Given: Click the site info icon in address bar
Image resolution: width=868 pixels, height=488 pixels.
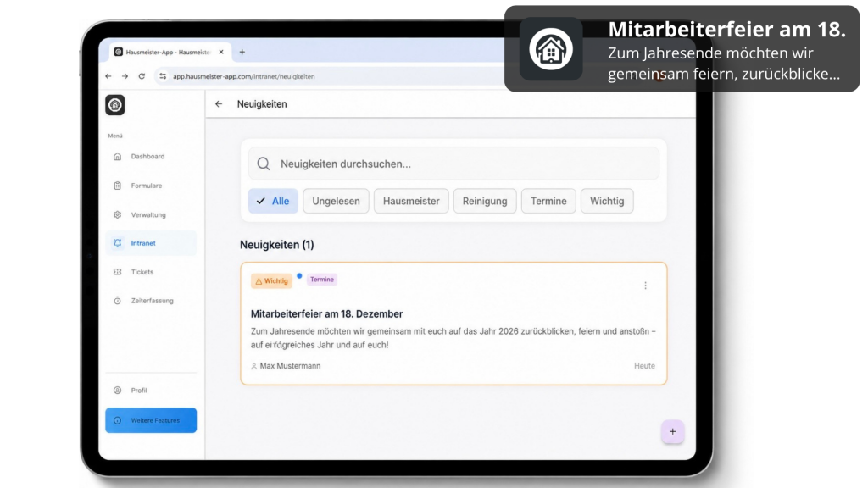Looking at the screenshot, I should 163,76.
